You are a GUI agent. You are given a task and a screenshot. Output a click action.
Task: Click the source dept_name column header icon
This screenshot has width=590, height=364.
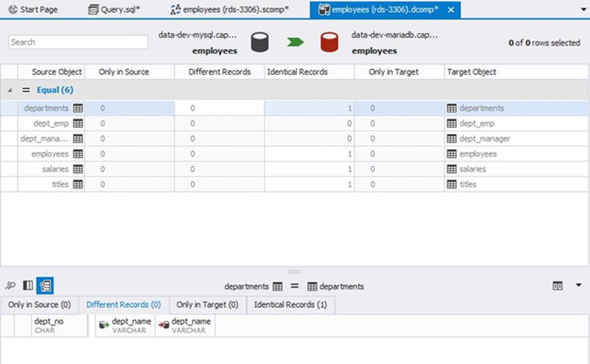point(103,324)
